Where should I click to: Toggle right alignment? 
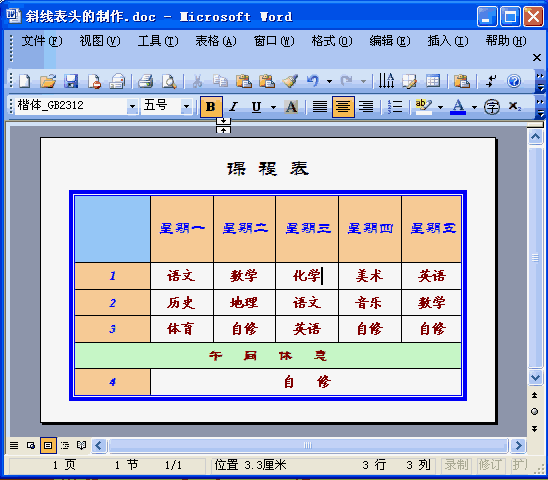366,107
